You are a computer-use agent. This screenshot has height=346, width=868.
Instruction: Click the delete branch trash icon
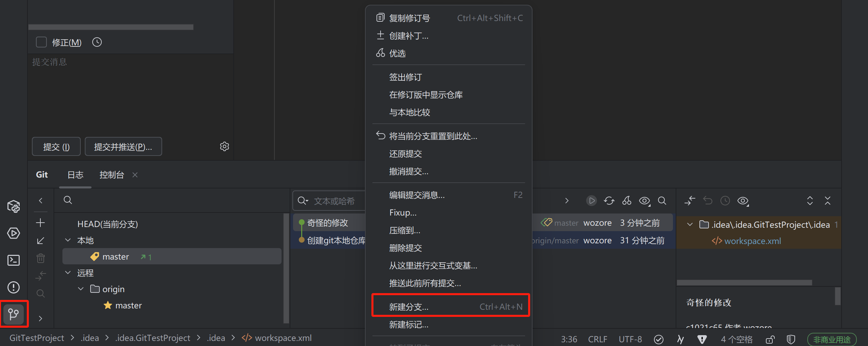(40, 258)
